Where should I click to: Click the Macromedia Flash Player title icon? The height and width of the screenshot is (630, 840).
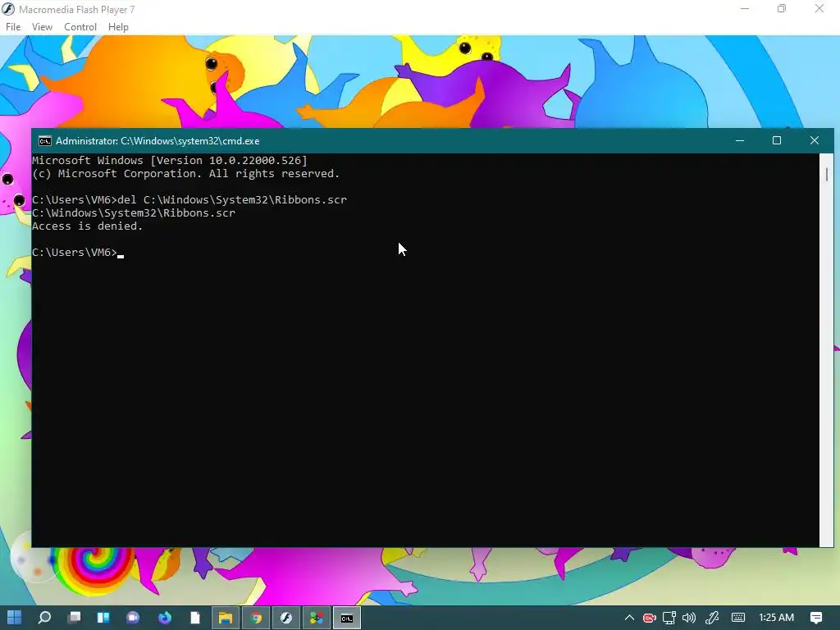coord(8,9)
